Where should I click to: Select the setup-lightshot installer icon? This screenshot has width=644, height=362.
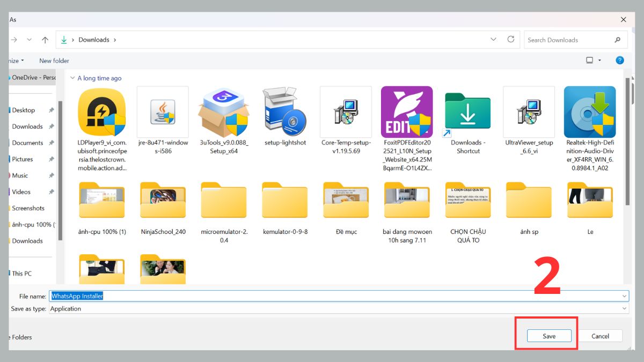pyautogui.click(x=284, y=112)
